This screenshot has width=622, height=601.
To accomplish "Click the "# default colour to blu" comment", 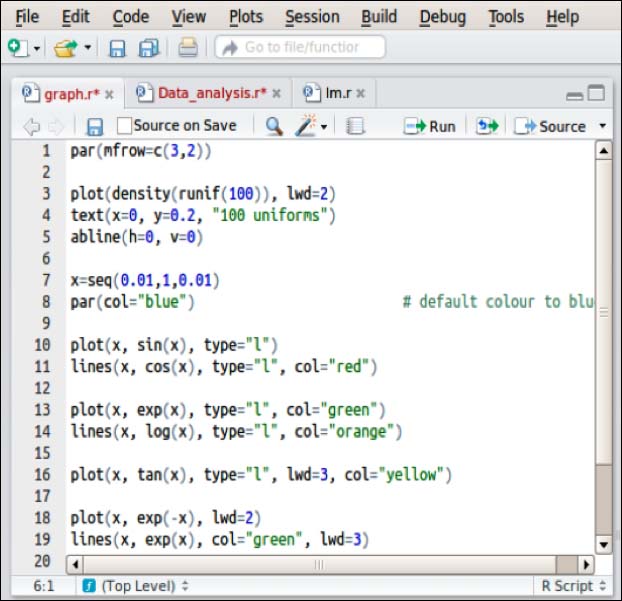I will [498, 302].
